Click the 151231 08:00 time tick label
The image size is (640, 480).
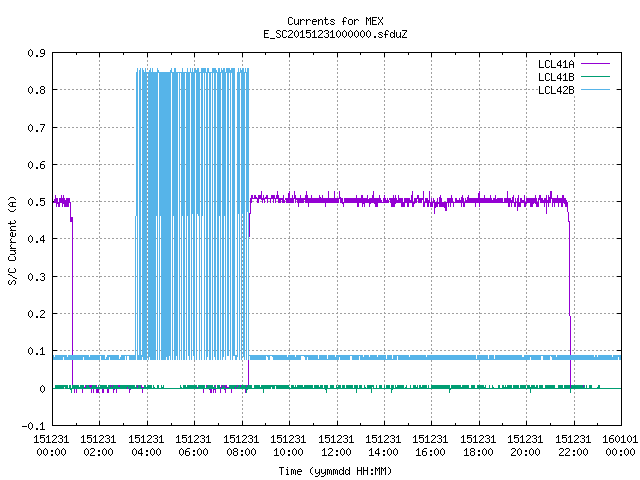pyautogui.click(x=241, y=445)
